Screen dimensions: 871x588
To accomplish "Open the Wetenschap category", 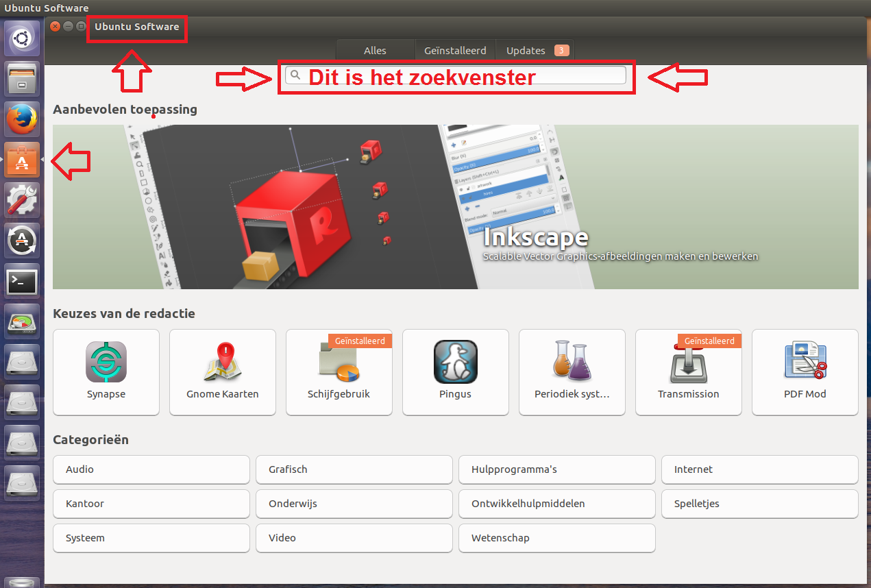I will coord(557,538).
